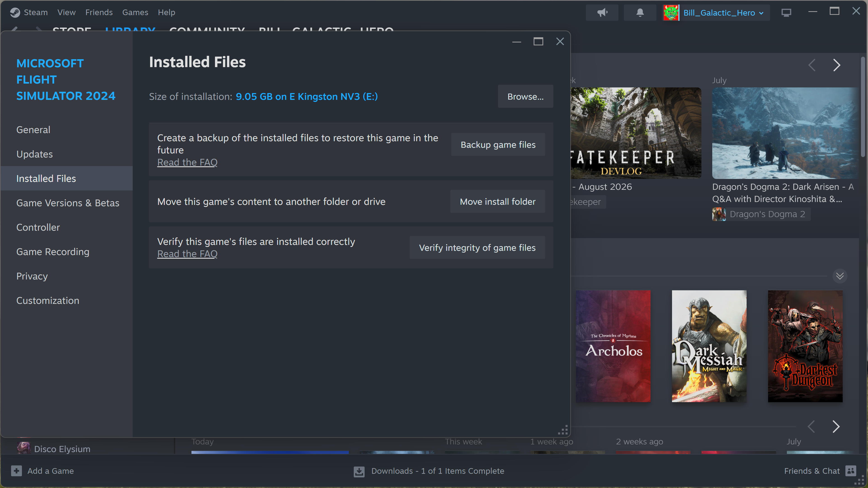The width and height of the screenshot is (868, 488).
Task: Go to next news items arrow
Action: 836,65
